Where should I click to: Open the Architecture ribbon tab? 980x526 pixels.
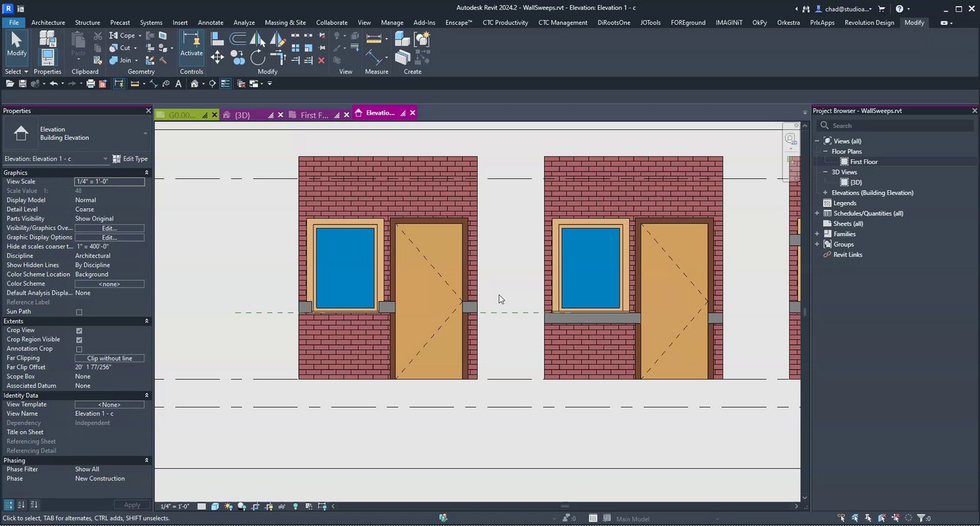click(48, 23)
